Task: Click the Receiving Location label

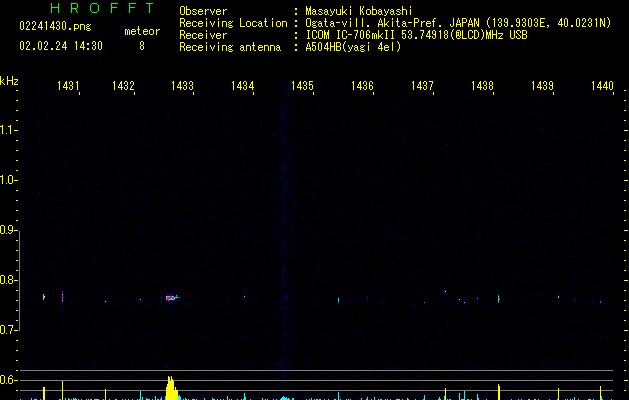Action: 233,23
